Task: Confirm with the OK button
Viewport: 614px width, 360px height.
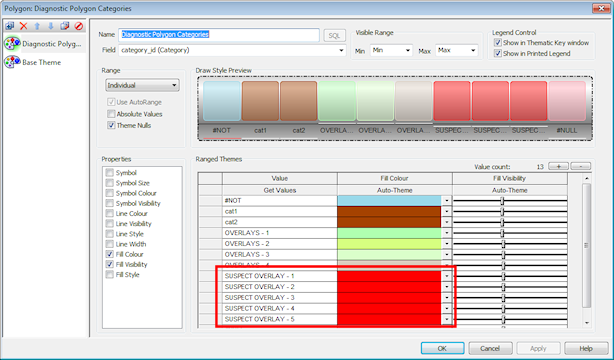Action: click(x=442, y=348)
